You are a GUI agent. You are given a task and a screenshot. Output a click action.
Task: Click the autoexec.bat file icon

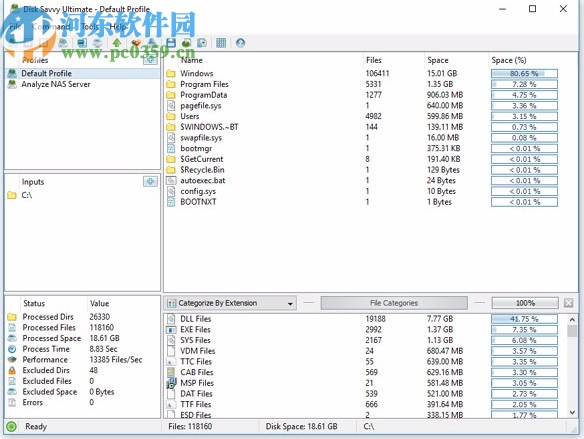(x=171, y=181)
